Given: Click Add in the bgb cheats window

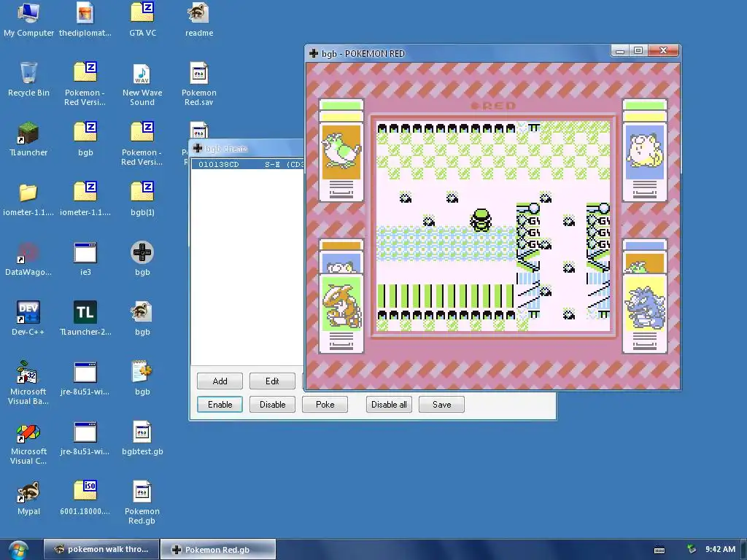Looking at the screenshot, I should tap(220, 381).
